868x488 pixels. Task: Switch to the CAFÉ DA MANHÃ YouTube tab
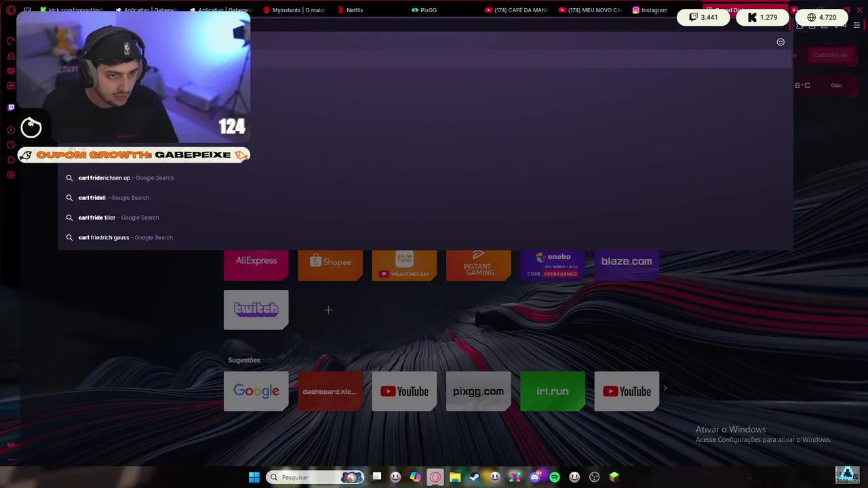point(516,10)
